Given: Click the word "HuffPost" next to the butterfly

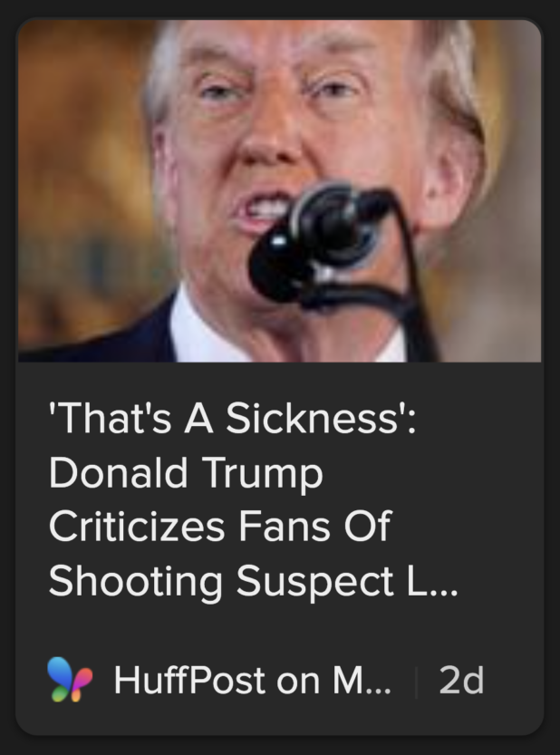Looking at the screenshot, I should [x=189, y=681].
